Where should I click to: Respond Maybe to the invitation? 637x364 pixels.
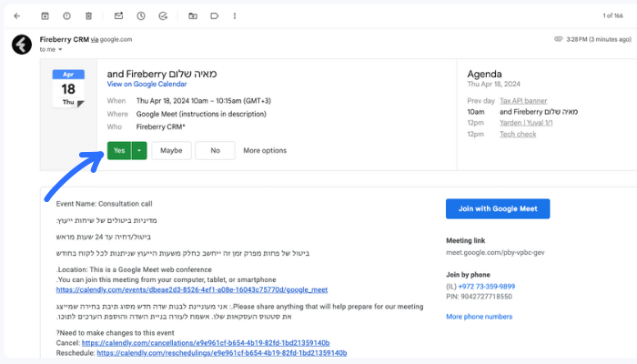click(x=171, y=150)
